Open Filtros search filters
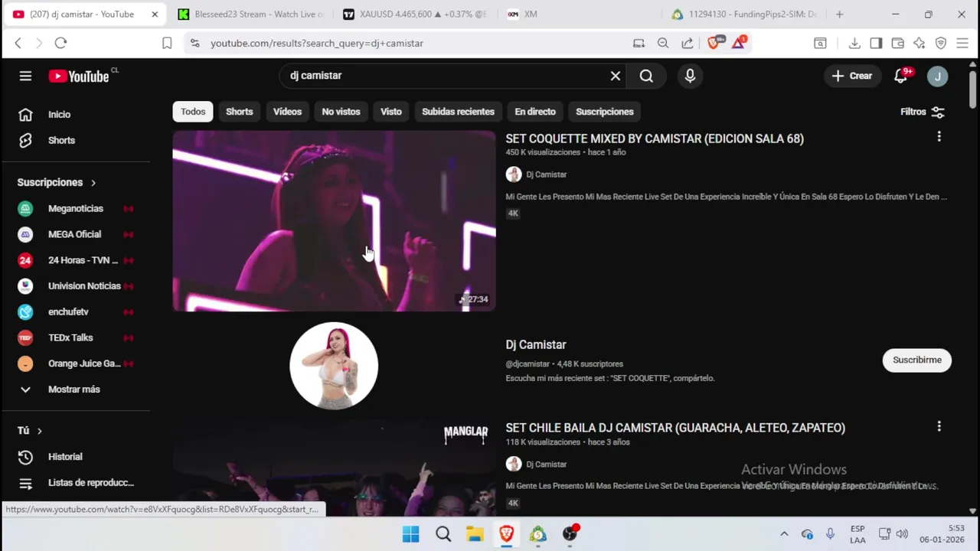This screenshot has height=551, width=980. [923, 112]
